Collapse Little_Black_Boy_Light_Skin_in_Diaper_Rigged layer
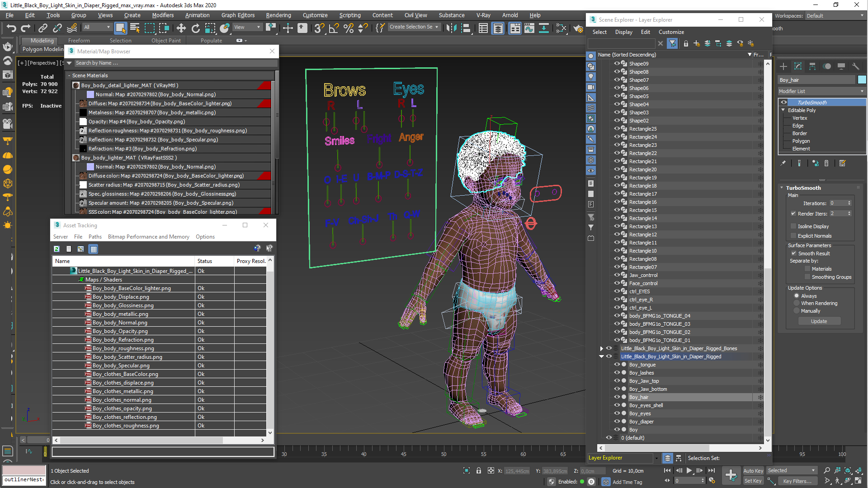Image resolution: width=868 pixels, height=488 pixels. pyautogui.click(x=602, y=357)
